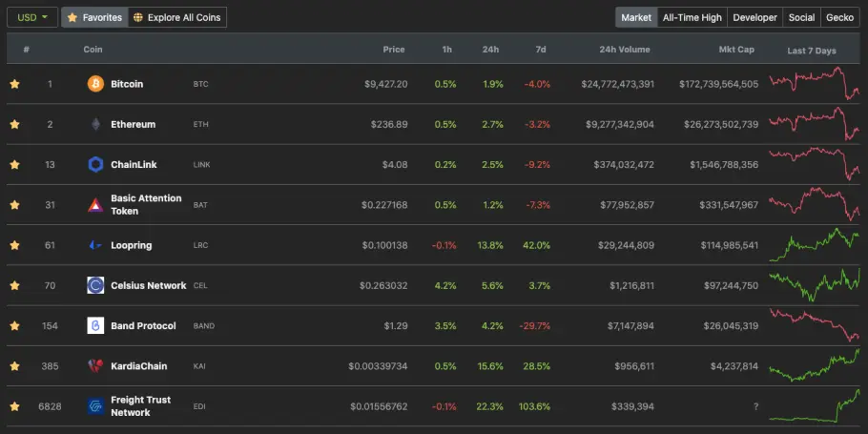
Task: Click the Band Protocol logo icon
Action: point(95,325)
